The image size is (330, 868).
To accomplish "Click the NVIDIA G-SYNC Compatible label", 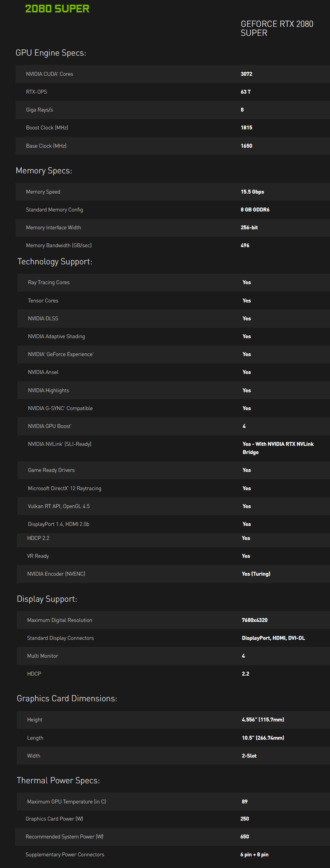I will click(x=60, y=408).
